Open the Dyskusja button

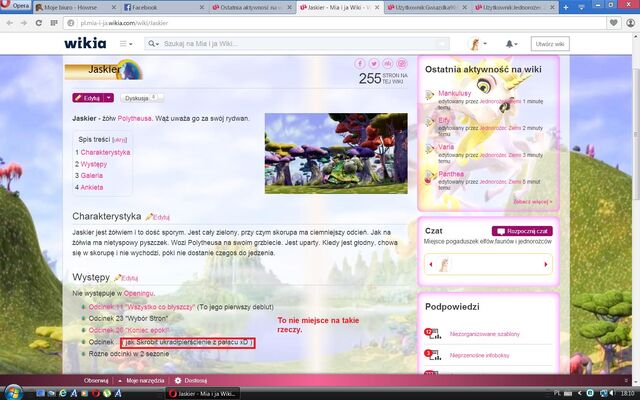coord(142,98)
